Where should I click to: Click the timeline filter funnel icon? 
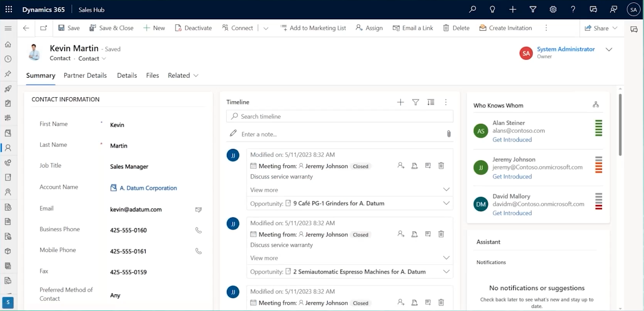point(415,102)
